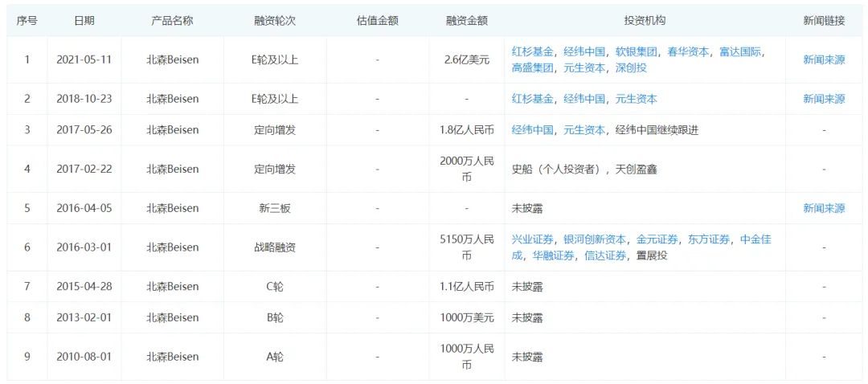Open the 信达证券 investor link
The image size is (868, 384).
[606, 255]
